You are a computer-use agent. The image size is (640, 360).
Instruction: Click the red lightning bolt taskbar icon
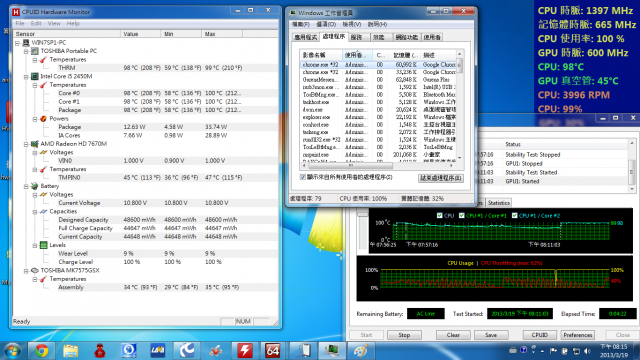point(244,351)
